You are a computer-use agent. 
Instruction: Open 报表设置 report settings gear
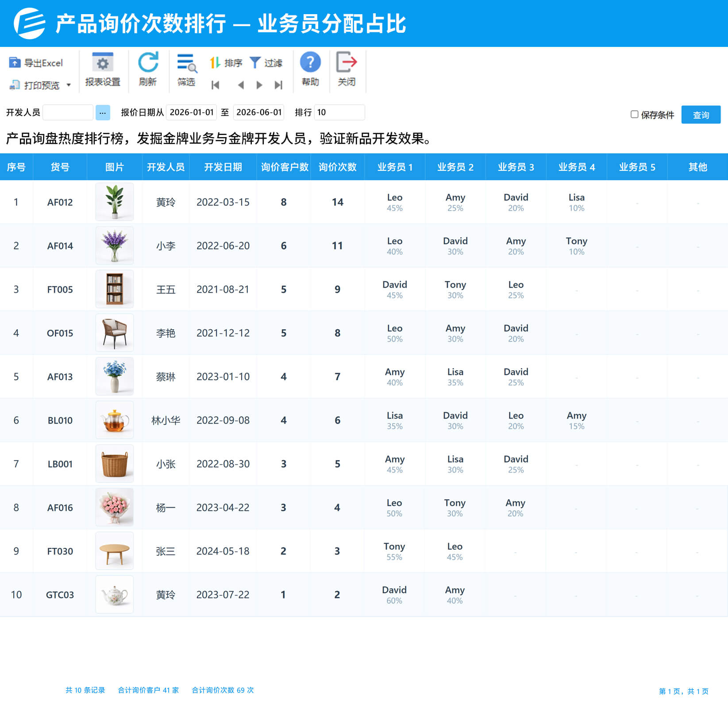[103, 70]
